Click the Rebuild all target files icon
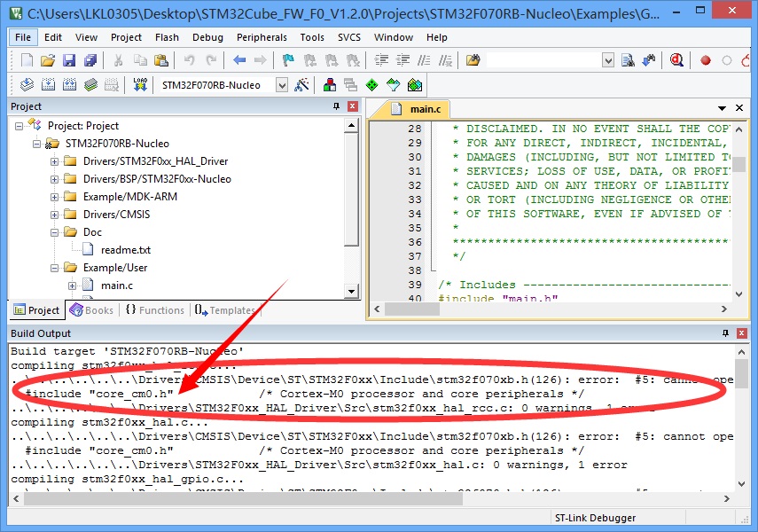The image size is (758, 532). pyautogui.click(x=69, y=85)
